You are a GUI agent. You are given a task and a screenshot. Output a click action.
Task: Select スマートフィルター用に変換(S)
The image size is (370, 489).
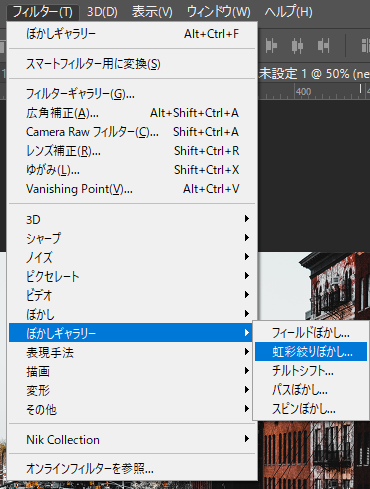tap(132, 64)
